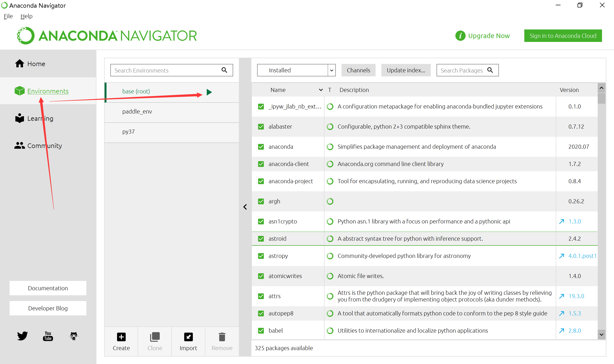Click Sign in to Anaconda Cloud
Viewport: 614px width, 364px height.
563,36
